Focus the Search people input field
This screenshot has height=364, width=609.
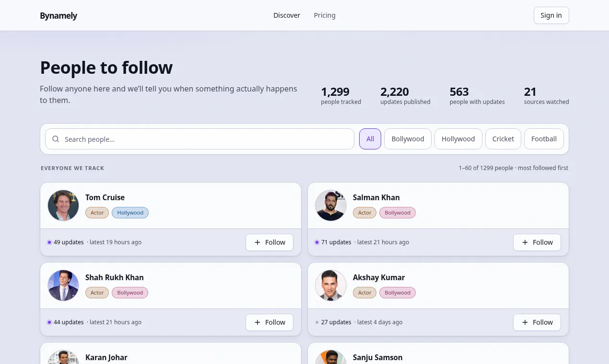pos(199,139)
